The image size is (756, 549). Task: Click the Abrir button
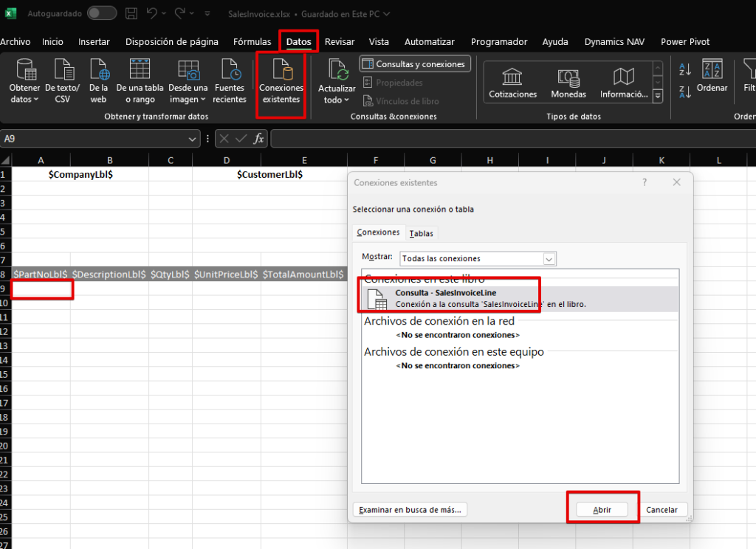click(x=602, y=509)
